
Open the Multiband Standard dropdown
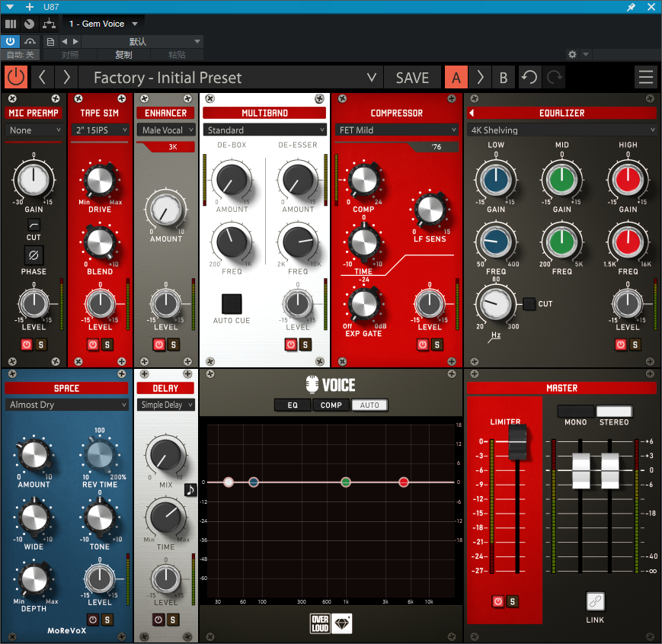(x=264, y=130)
